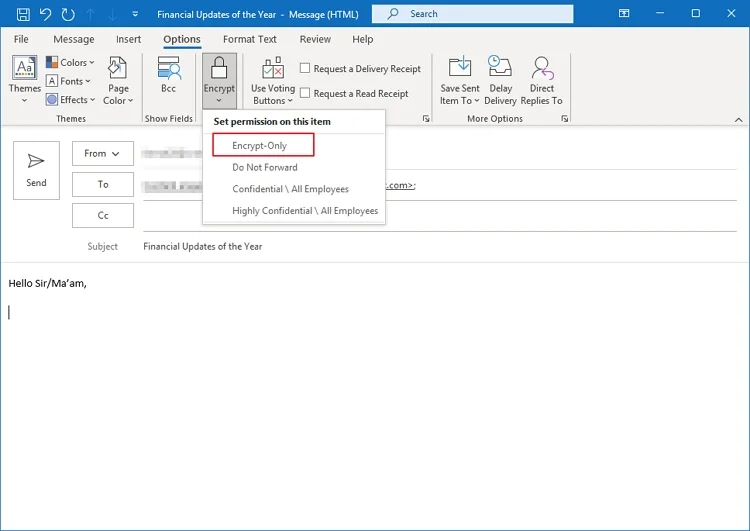Click the 'Hello Sir/Ma'am,' body line

pos(47,283)
